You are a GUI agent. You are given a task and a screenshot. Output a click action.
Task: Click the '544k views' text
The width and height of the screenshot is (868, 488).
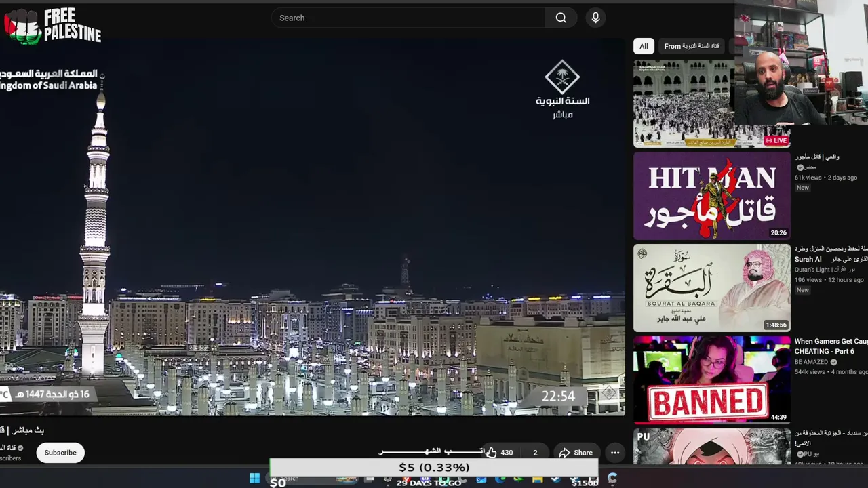(x=810, y=372)
